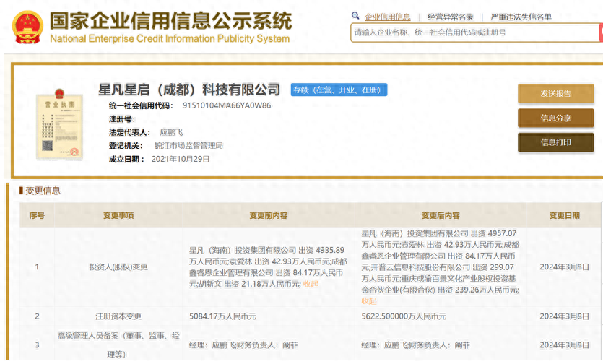Select the 企业信用信息 search tab
603x364 pixels.
click(x=387, y=17)
